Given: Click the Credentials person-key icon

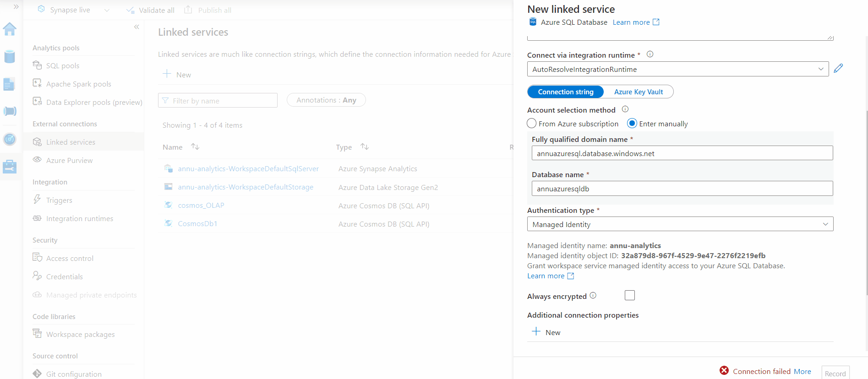Looking at the screenshot, I should point(37,276).
